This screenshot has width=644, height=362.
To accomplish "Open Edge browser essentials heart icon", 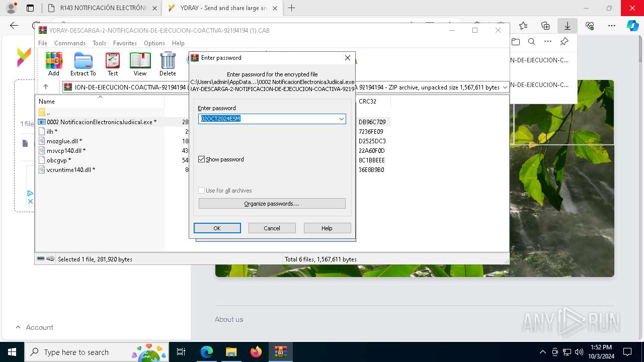I will click(590, 26).
